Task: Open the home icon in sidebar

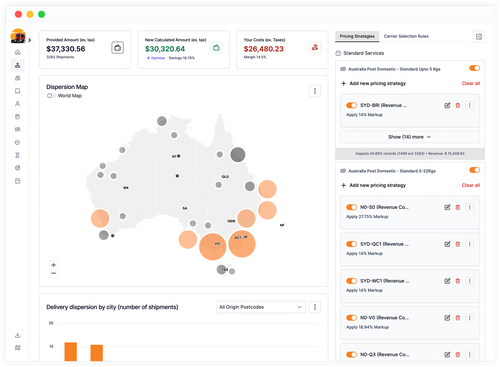Action: click(x=18, y=52)
